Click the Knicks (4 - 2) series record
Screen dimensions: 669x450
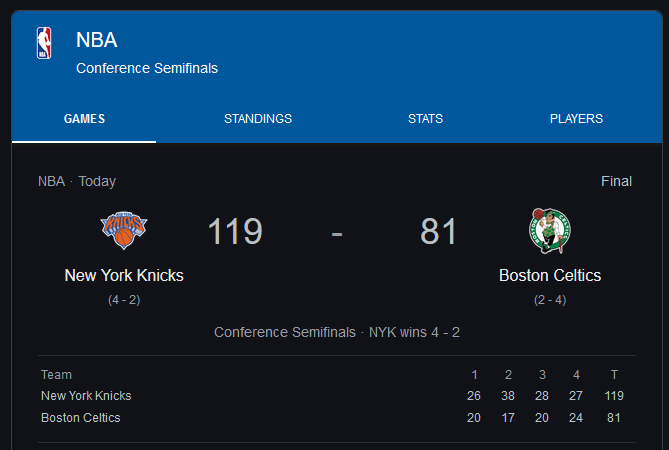[x=124, y=299]
